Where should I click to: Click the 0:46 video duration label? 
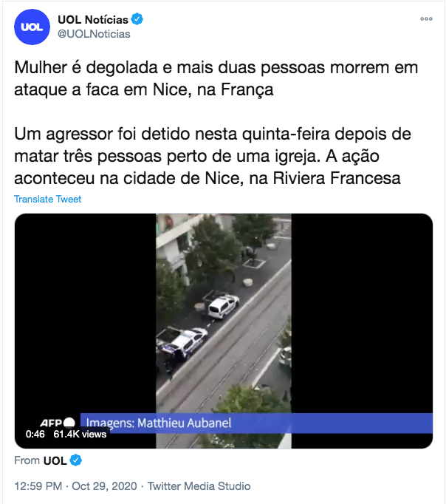point(35,435)
